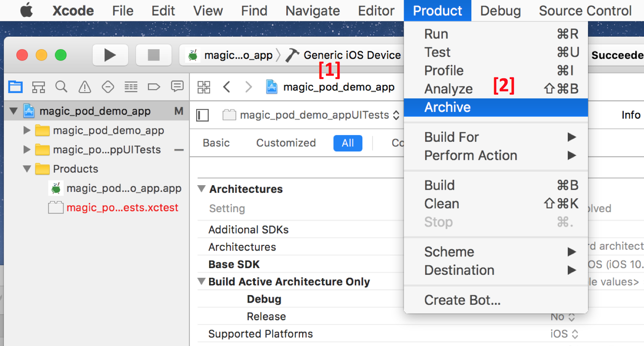This screenshot has height=346, width=644.
Task: Select the All build settings filter
Action: tap(348, 143)
